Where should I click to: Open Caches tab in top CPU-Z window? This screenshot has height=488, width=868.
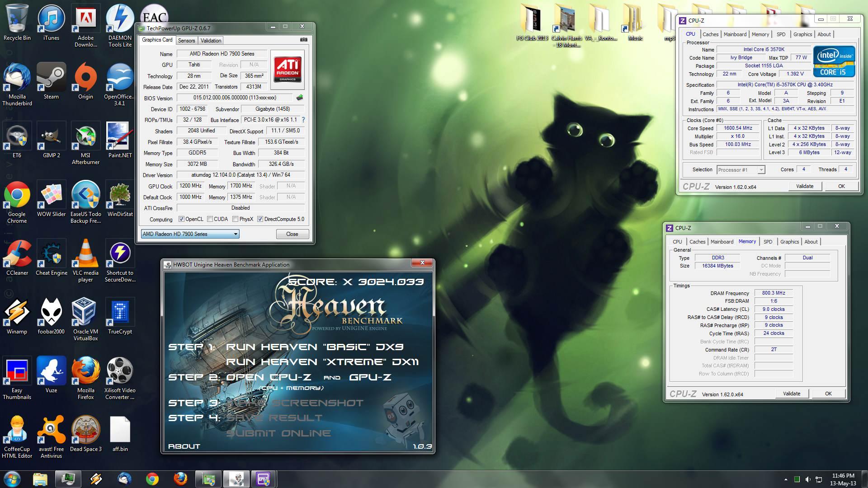click(710, 34)
